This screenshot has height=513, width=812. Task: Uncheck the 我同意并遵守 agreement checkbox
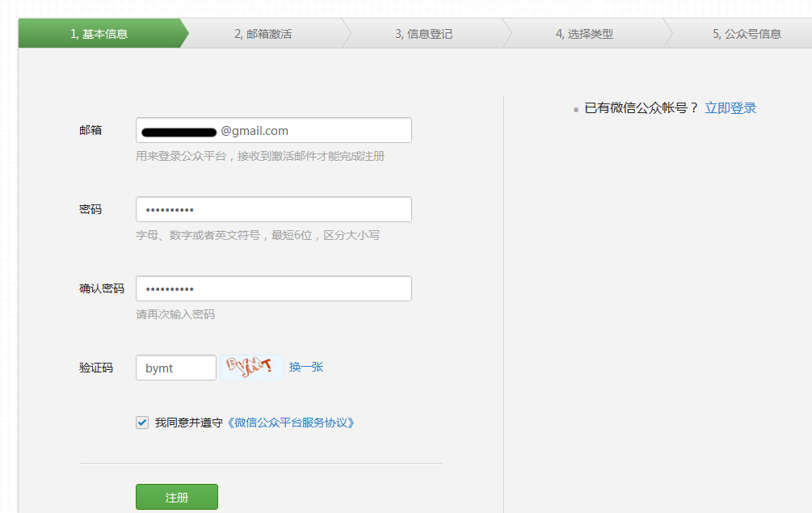click(x=142, y=423)
